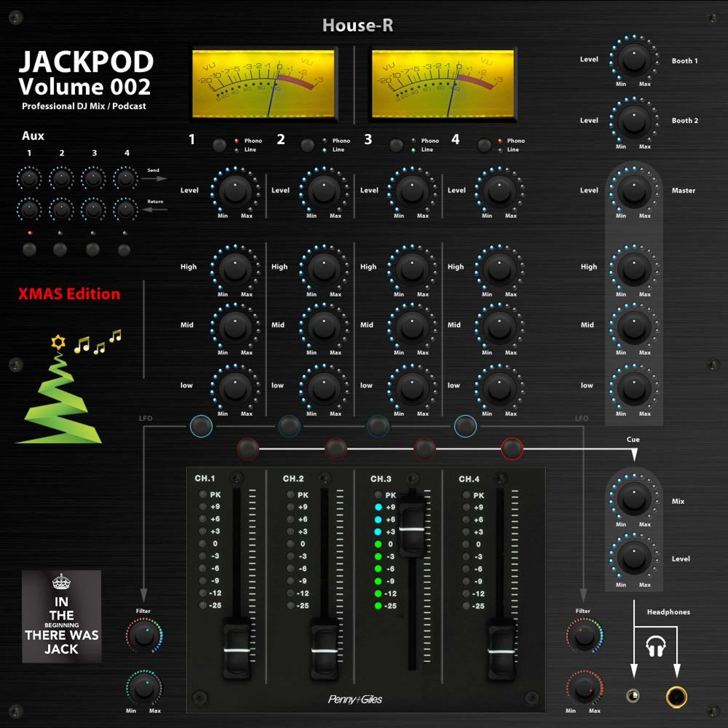This screenshot has width=728, height=728.
Task: Disable channel 4 red Cue button
Action: point(512,448)
